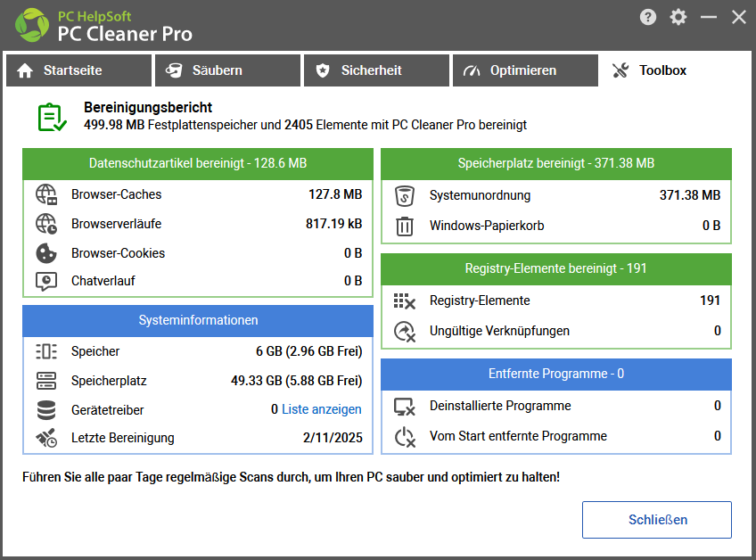This screenshot has height=560, width=756.
Task: Select the 371.38 MB Systemunordnung value
Action: tap(690, 195)
